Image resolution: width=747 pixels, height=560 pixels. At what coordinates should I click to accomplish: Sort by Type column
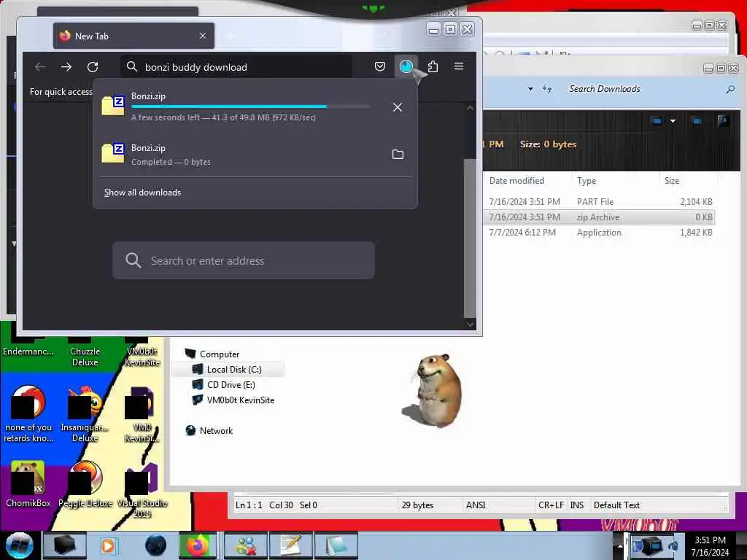pyautogui.click(x=587, y=181)
